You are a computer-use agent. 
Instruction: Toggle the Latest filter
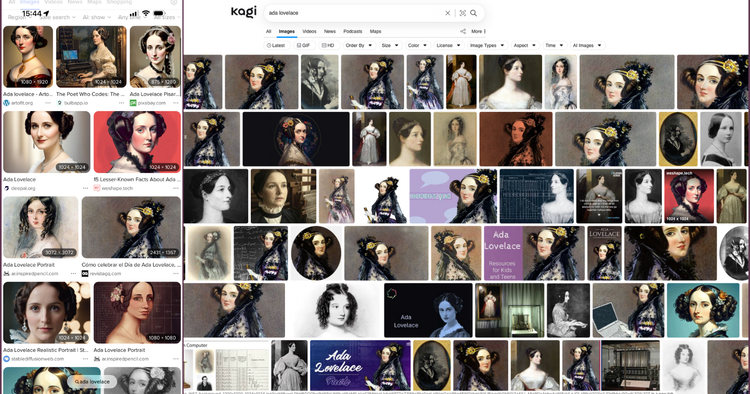tap(276, 45)
